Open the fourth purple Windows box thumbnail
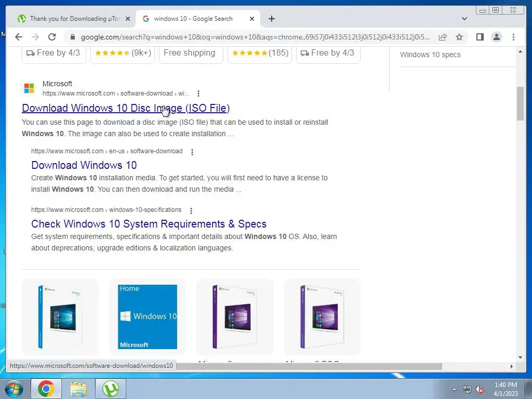The height and width of the screenshot is (399, 532). click(x=322, y=316)
